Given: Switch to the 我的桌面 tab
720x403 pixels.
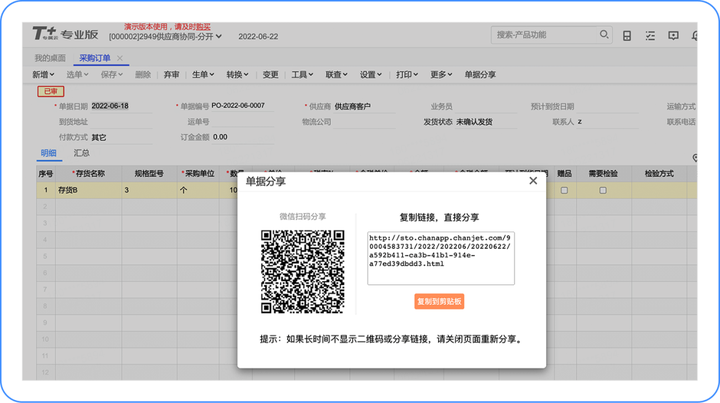Looking at the screenshot, I should [x=50, y=58].
